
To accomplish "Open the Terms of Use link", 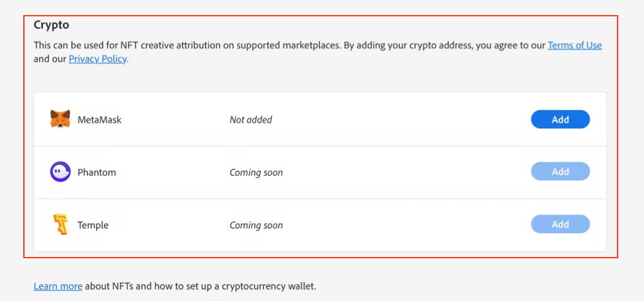I will coord(574,45).
